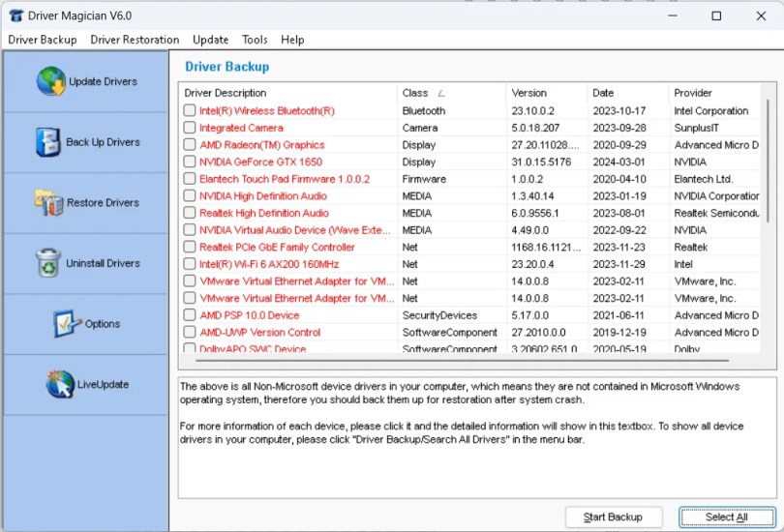Viewport: 784px width, 532px height.
Task: Open the Update menu
Action: [210, 40]
